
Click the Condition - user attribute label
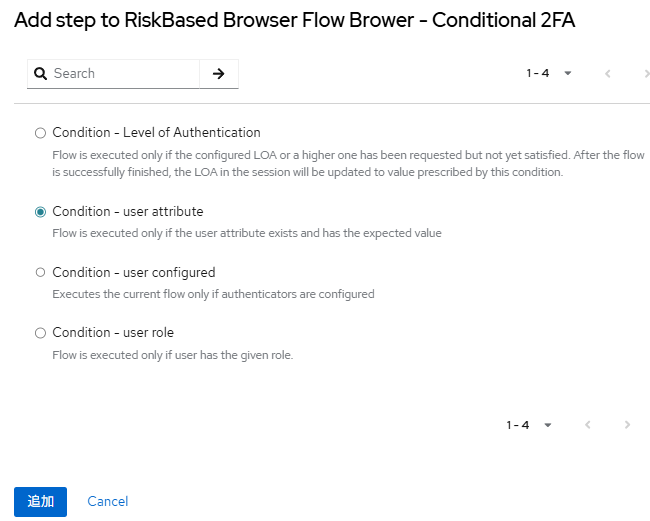tap(127, 212)
